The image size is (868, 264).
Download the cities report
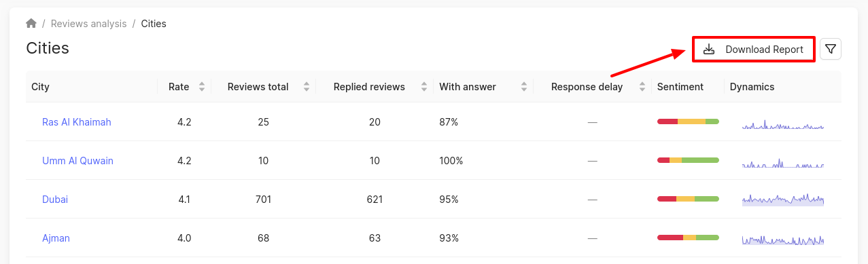pos(753,50)
